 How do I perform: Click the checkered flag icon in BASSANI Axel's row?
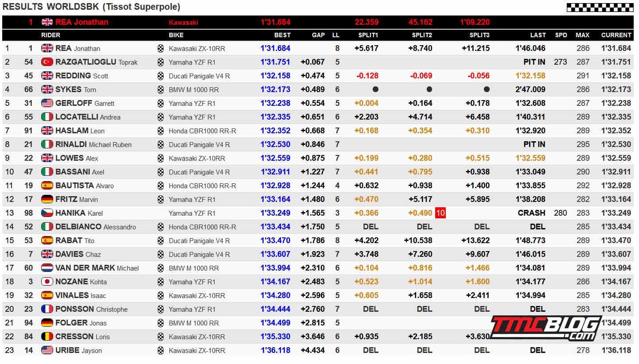click(x=160, y=172)
